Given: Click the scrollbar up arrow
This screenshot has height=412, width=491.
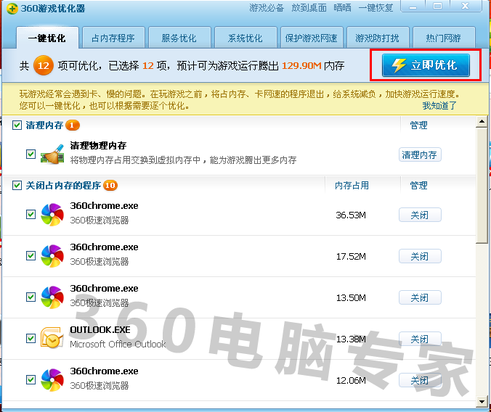Looking at the screenshot, I should pyautogui.click(x=482, y=122).
